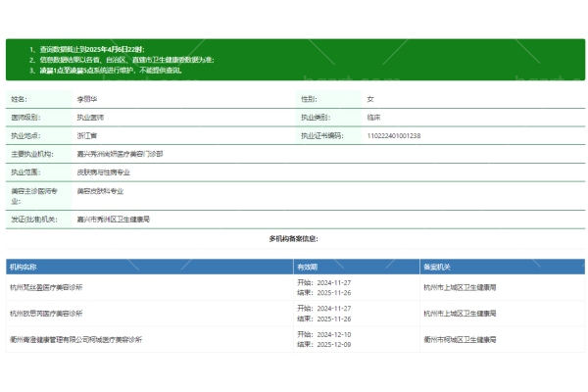Click the end date 2025-12-09
The height and width of the screenshot is (392, 588).
pos(334,344)
